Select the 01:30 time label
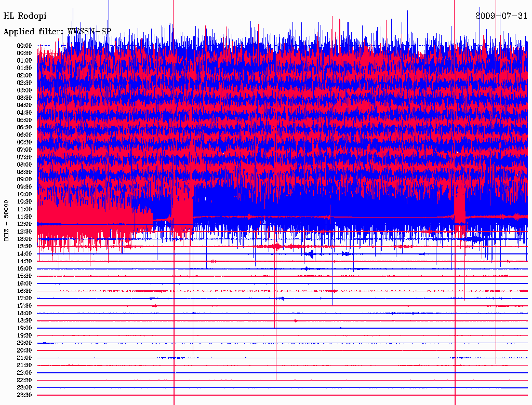Screen dimensions: 532x405 coord(24,68)
